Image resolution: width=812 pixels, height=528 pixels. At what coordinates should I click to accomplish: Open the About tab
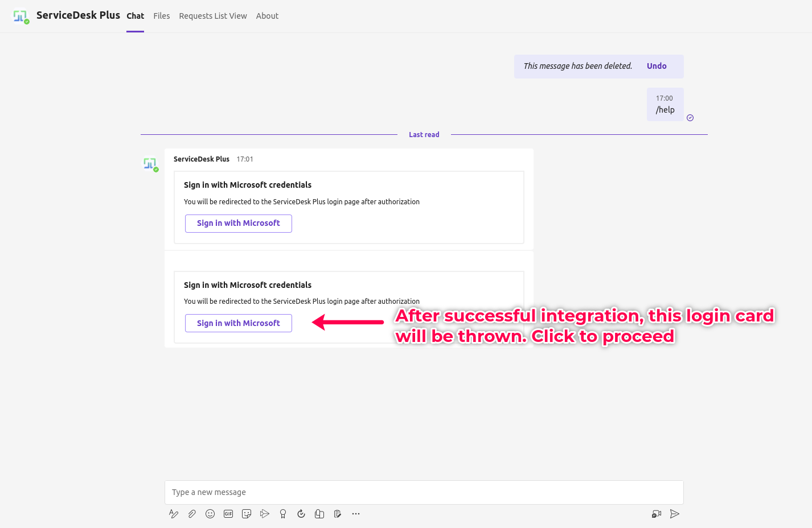pos(267,16)
